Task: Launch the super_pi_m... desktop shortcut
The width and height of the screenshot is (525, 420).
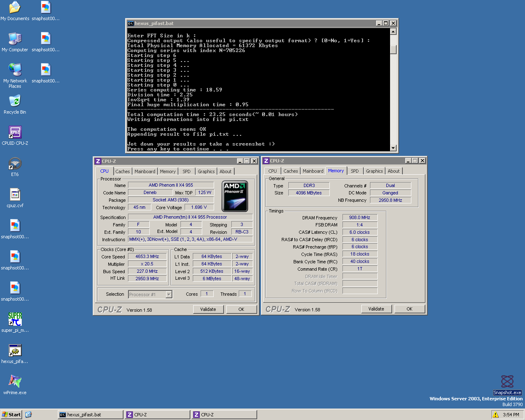Action: (x=15, y=322)
